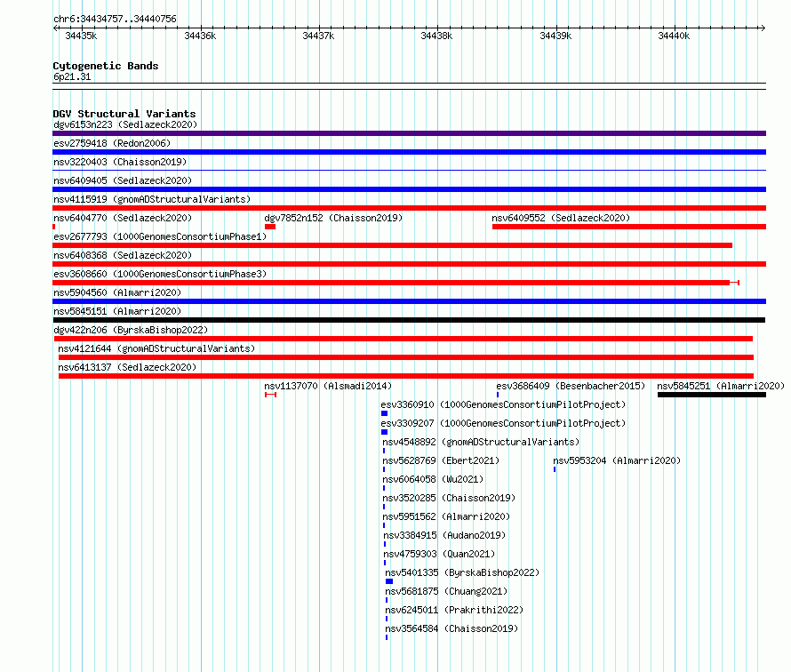The width and height of the screenshot is (791, 672).
Task: Click the nsv6404770 (Sedlazeck2020) label
Action: click(x=123, y=218)
